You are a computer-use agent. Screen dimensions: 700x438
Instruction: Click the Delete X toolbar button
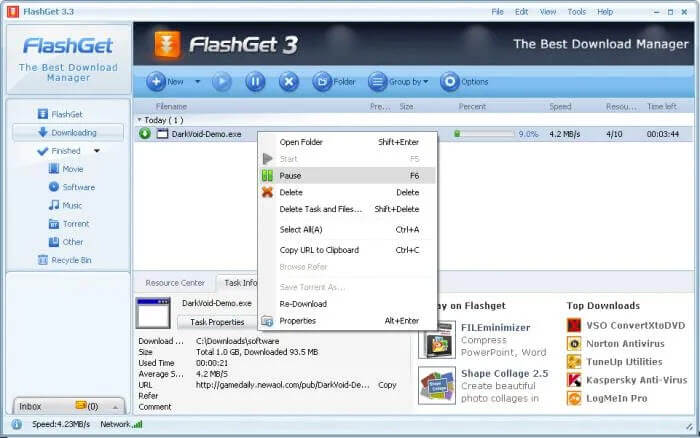[289, 82]
